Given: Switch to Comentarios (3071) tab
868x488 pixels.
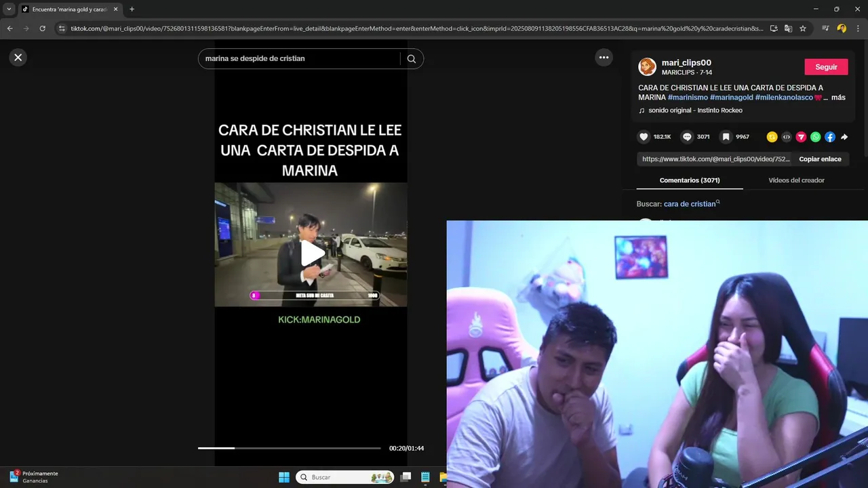Looking at the screenshot, I should click(690, 180).
